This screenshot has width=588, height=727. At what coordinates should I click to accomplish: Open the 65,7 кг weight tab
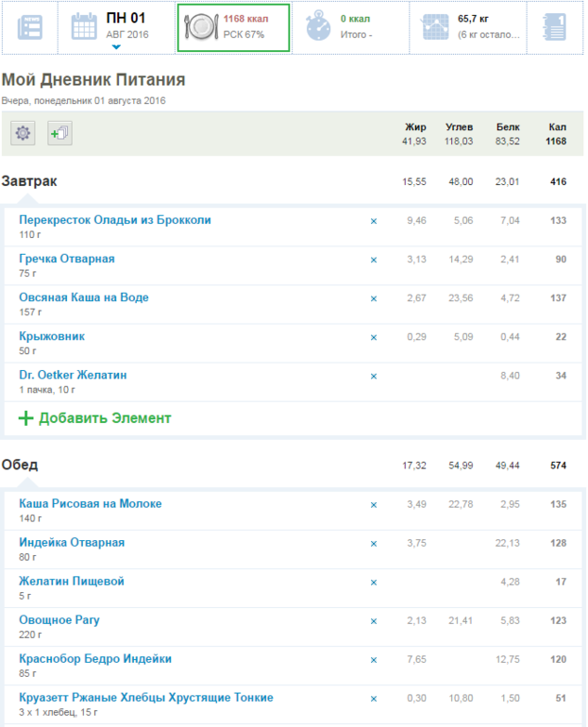[x=469, y=27]
